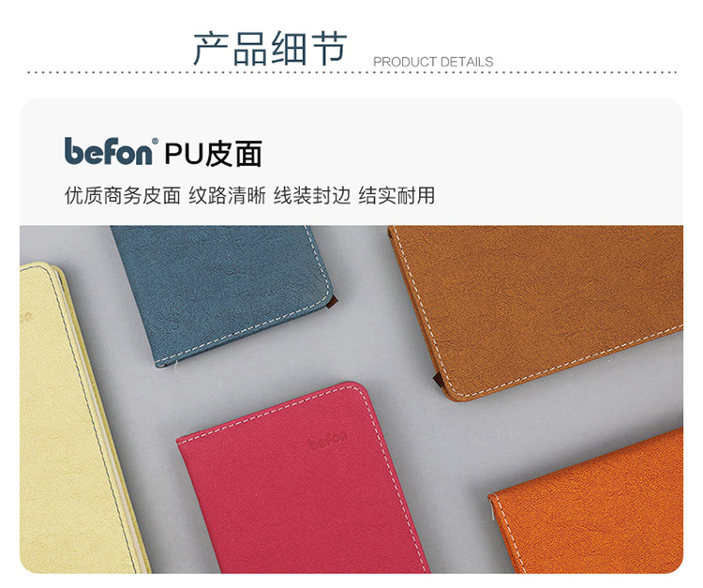This screenshot has width=703, height=588.
Task: Click the PRODUCT DETAILS subtitle text
Action: click(x=433, y=62)
